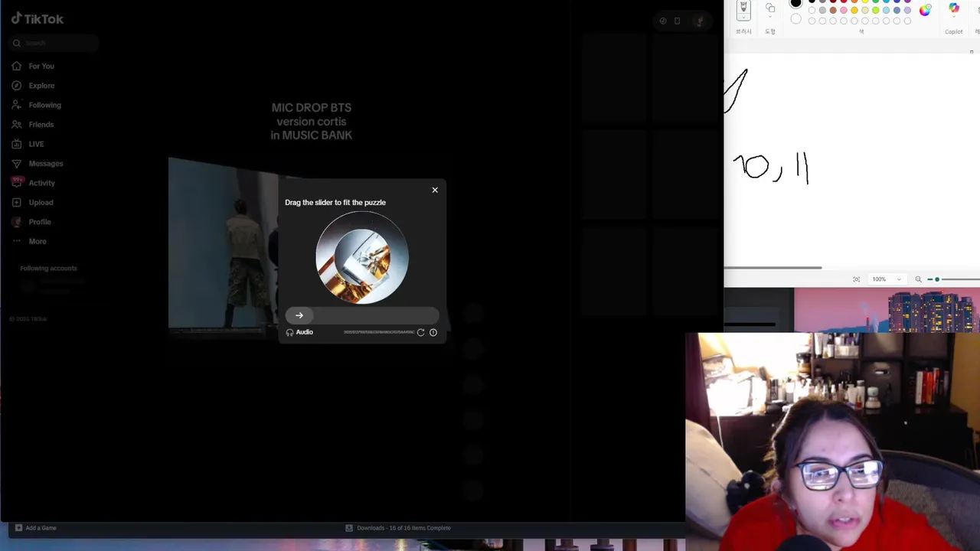Expand the Shapes dropdown arrow in Paint
The width and height of the screenshot is (980, 551).
[x=770, y=17]
